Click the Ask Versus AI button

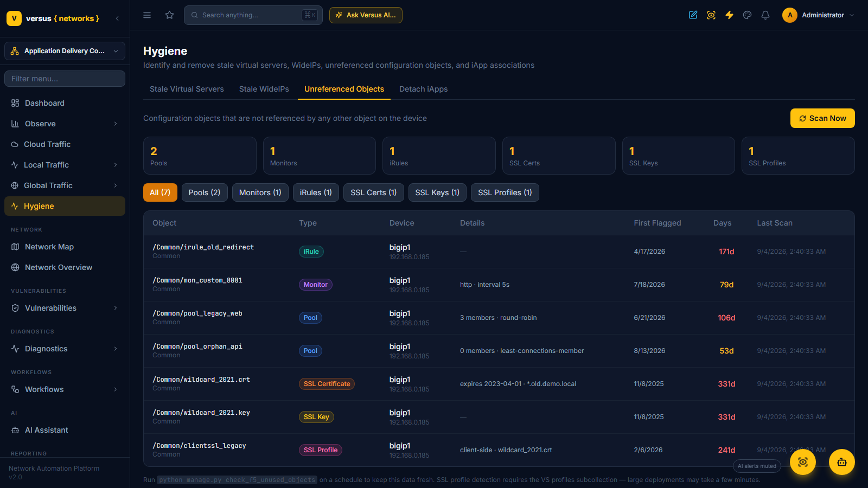366,15
